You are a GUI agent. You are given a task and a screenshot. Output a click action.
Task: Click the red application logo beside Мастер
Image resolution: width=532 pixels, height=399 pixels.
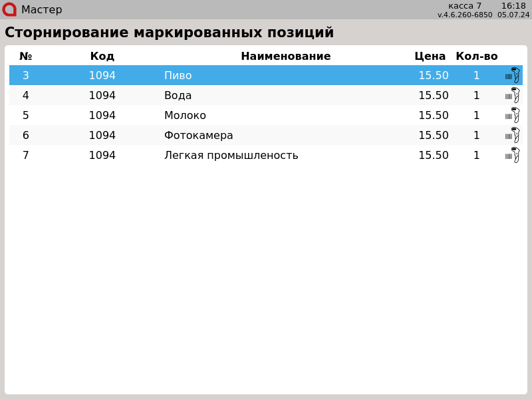point(9,9)
